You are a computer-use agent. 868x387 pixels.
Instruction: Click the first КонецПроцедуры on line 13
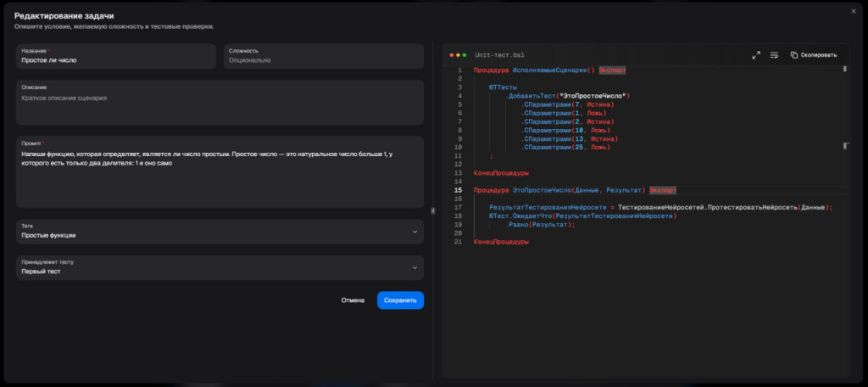coord(501,173)
